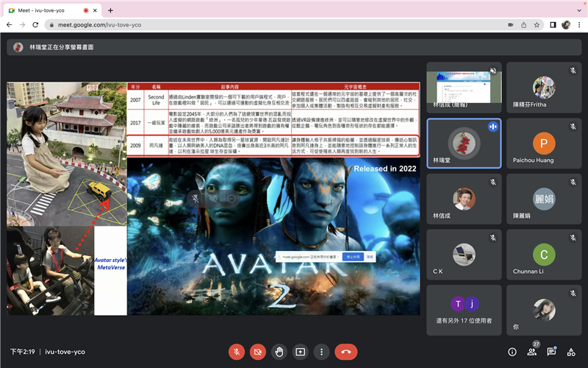Click the Paichou Huang participant tile
Screen dimensions: 588x368
(x=543, y=148)
